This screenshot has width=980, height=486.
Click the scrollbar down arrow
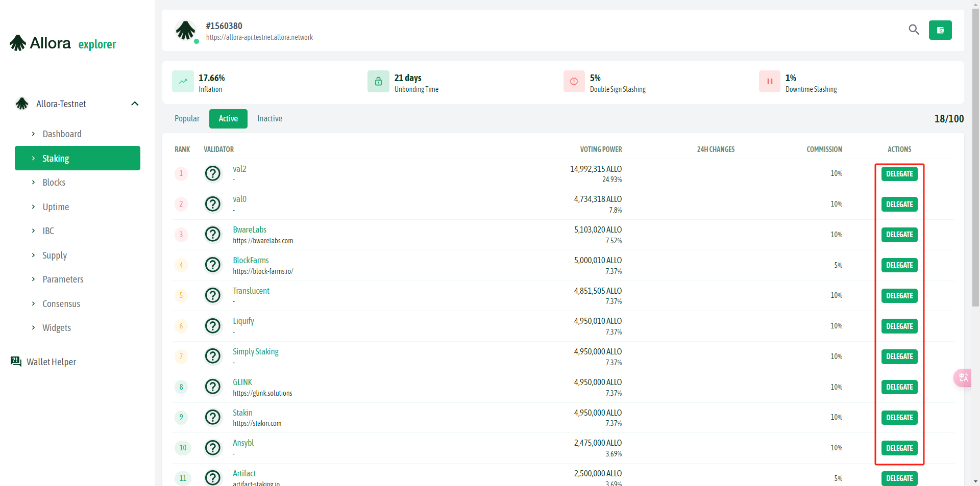click(x=975, y=481)
